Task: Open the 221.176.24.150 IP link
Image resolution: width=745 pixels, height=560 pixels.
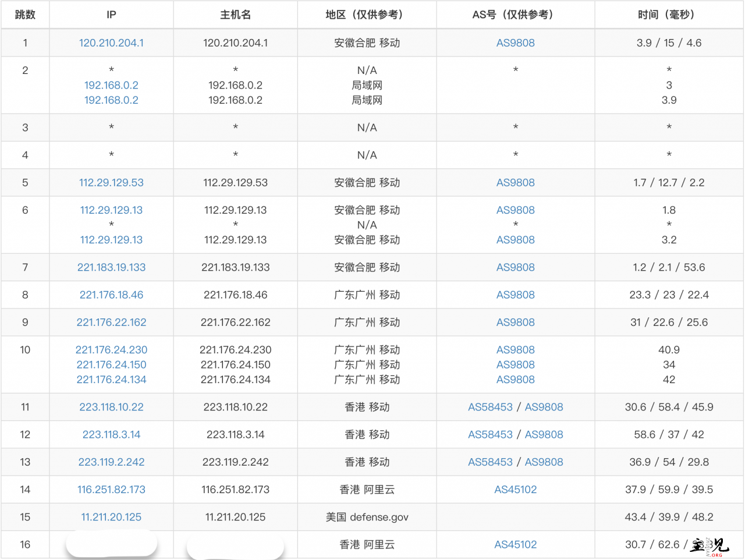Action: [111, 365]
